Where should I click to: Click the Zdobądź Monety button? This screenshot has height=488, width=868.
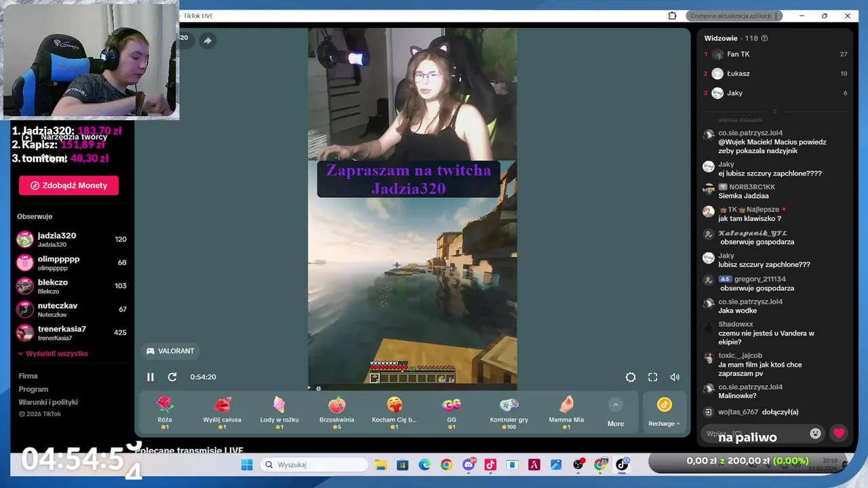point(68,185)
